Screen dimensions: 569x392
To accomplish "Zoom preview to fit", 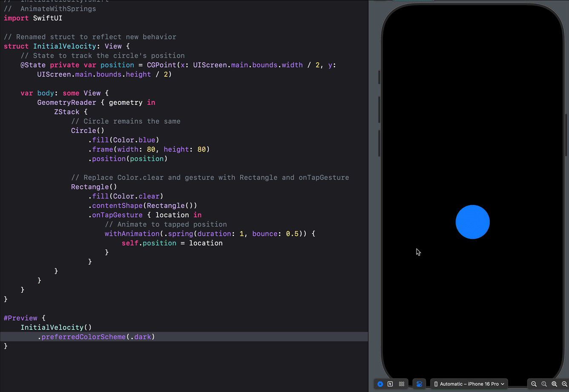I will click(x=554, y=384).
